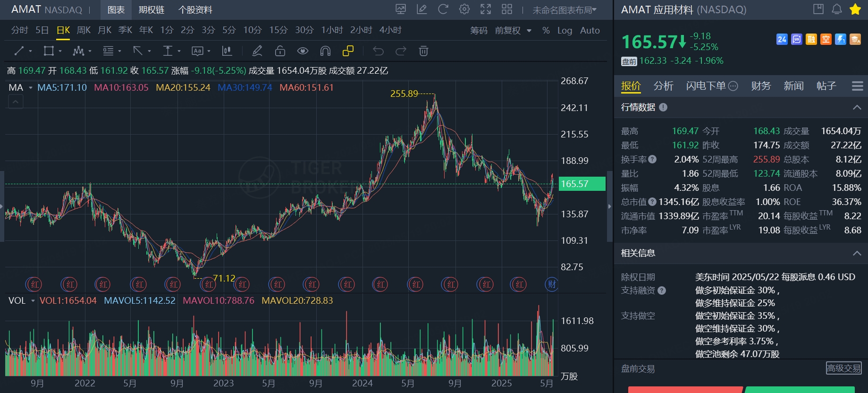Toggle Auto scale on the chart
This screenshot has height=393, width=868.
pyautogui.click(x=590, y=30)
